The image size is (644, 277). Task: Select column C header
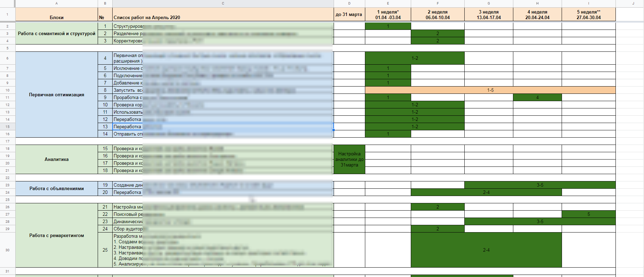tap(223, 3)
